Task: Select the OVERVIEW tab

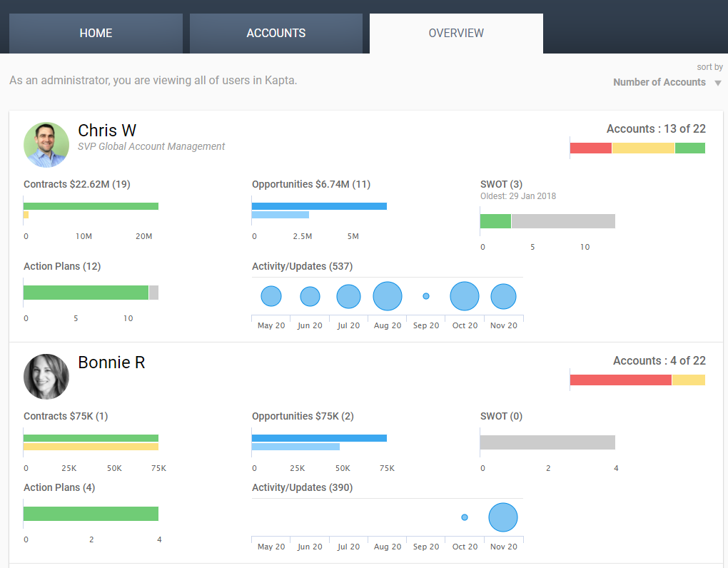Action: 455,33
